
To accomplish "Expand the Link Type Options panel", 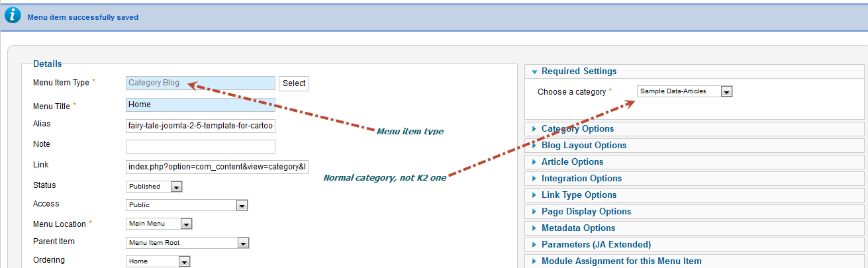I will pyautogui.click(x=579, y=195).
